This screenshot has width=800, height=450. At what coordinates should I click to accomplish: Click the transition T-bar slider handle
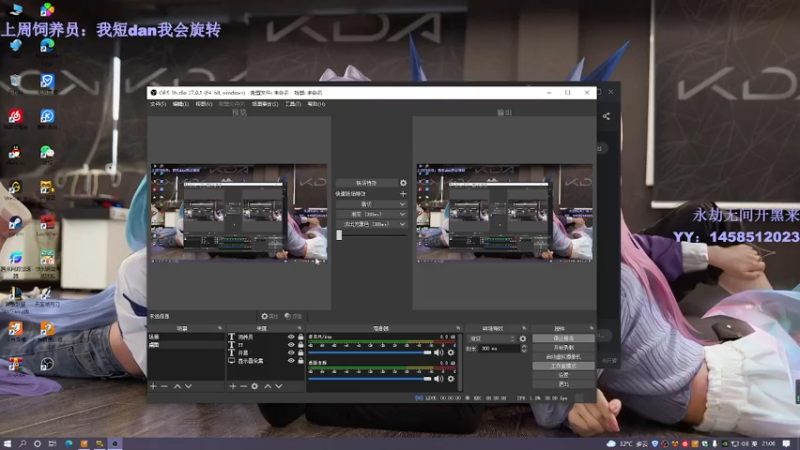(339, 235)
